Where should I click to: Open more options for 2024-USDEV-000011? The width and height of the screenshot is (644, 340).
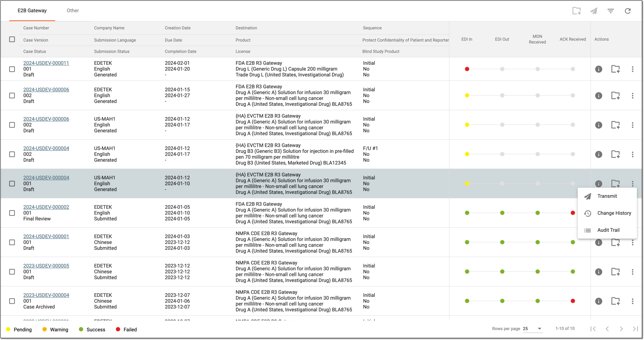pos(633,69)
